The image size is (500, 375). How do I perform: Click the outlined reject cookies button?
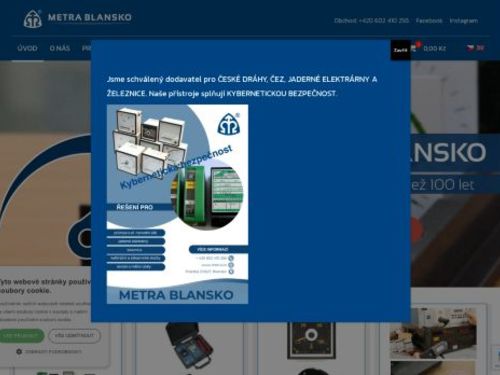pos(74,335)
